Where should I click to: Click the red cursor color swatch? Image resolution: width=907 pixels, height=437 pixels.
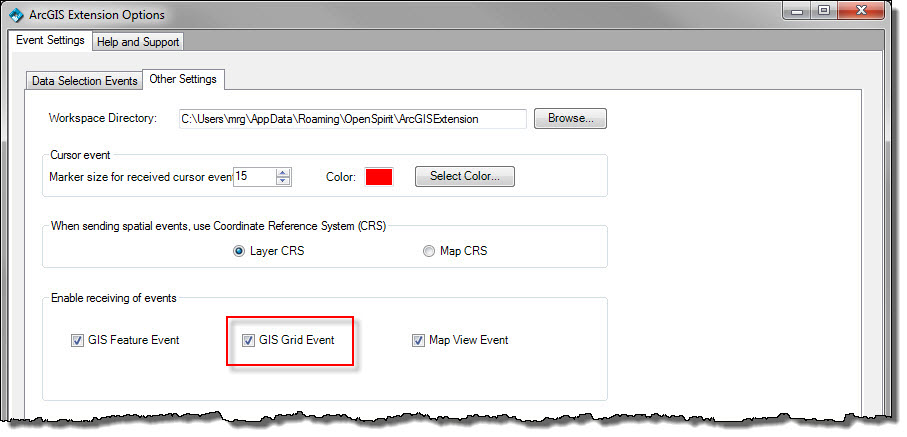coord(379,177)
